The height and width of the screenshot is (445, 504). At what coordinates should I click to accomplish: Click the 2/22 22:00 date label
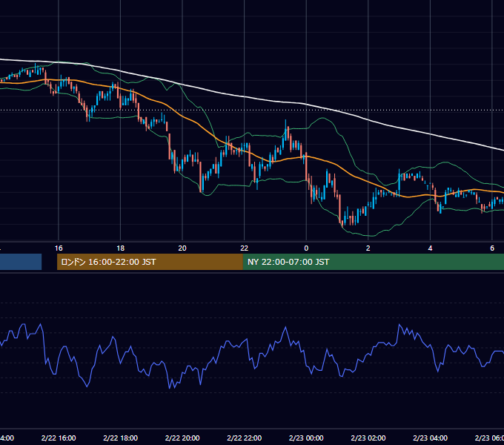(x=245, y=438)
